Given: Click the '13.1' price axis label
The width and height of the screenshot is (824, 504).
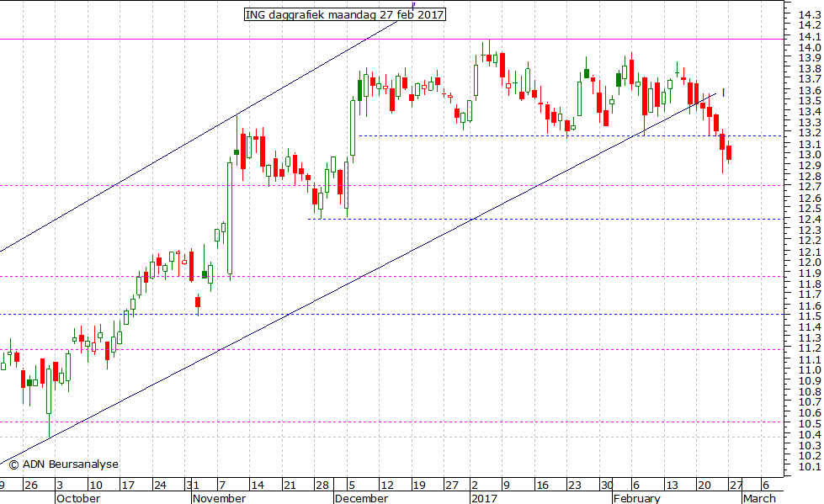Looking at the screenshot, I should 810,144.
